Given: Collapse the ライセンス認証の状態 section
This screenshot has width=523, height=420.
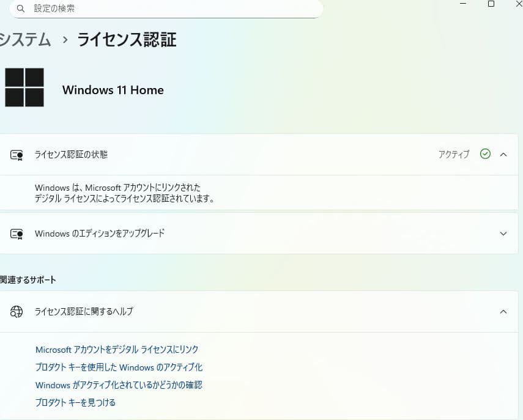Looking at the screenshot, I should 503,154.
